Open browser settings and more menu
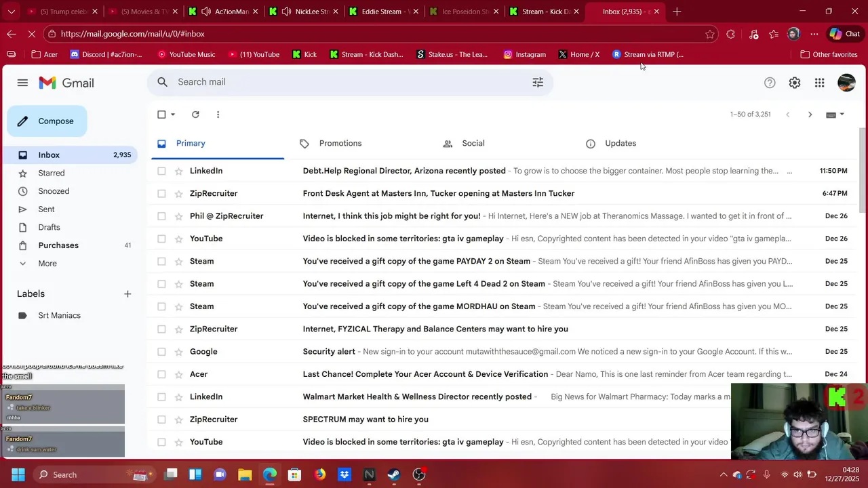The width and height of the screenshot is (868, 488). point(814,34)
